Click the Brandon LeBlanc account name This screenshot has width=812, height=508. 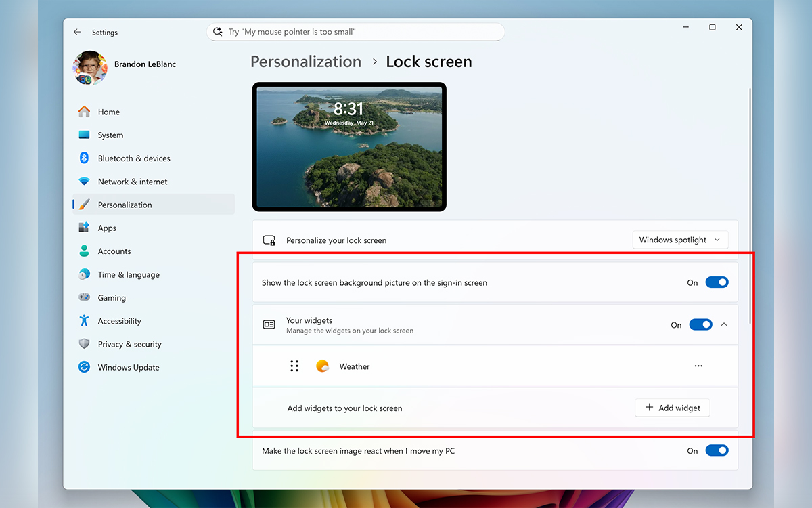[x=145, y=64]
